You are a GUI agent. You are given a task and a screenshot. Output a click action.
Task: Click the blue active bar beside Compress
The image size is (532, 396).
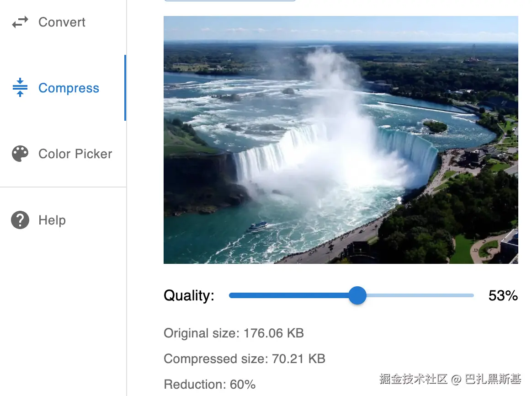125,88
